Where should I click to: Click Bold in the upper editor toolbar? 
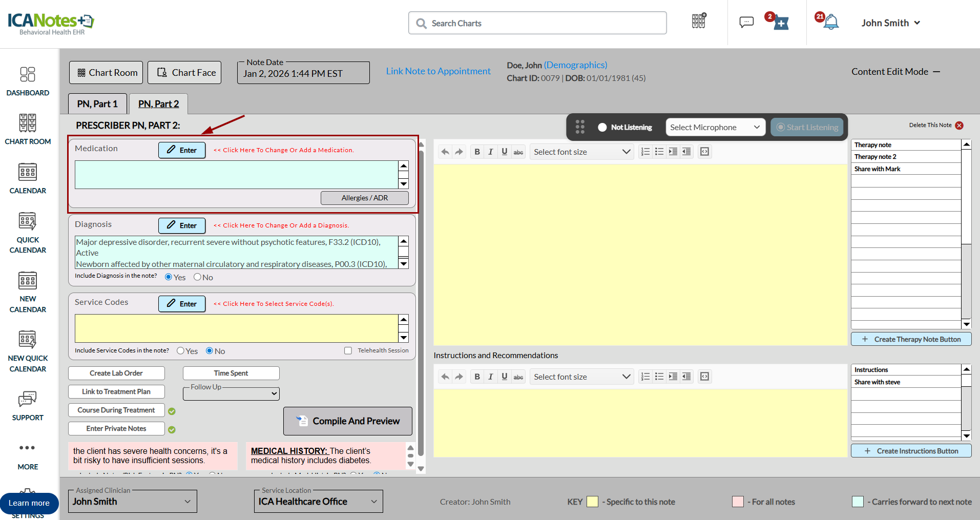pos(477,152)
